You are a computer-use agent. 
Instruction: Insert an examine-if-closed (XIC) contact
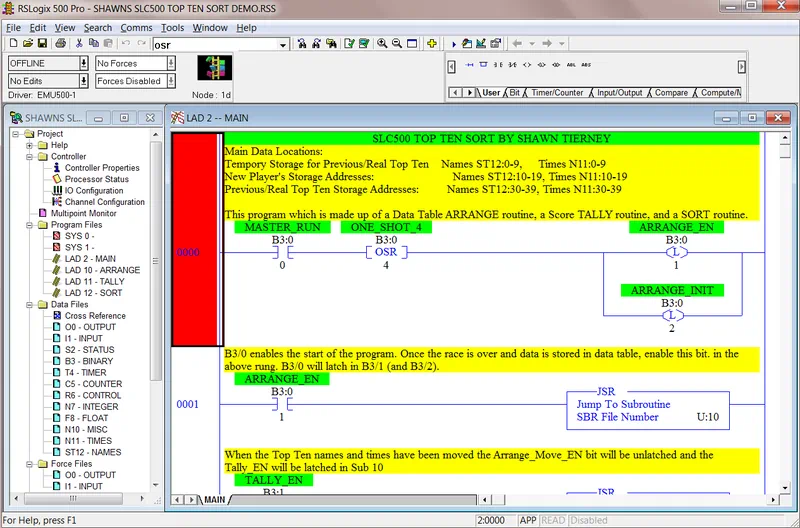(498, 65)
